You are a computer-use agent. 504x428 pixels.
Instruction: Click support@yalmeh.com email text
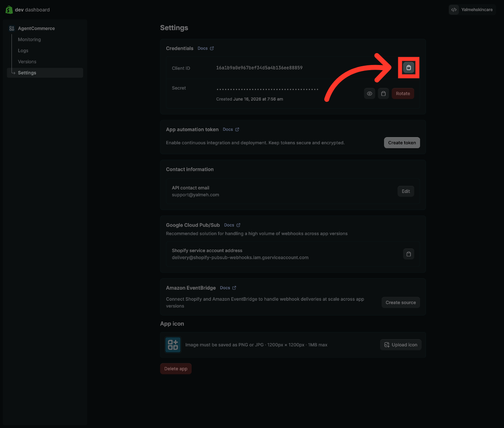[196, 195]
